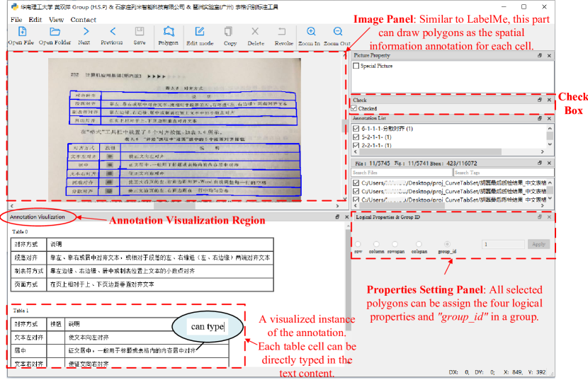Select the row radio button
This screenshot has height=380, width=588.
pyautogui.click(x=358, y=244)
